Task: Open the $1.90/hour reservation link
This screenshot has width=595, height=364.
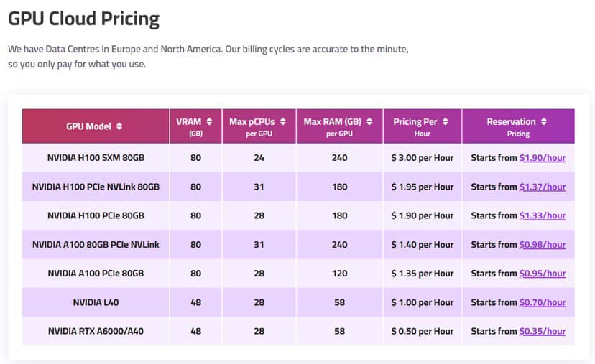Action: 543,157
